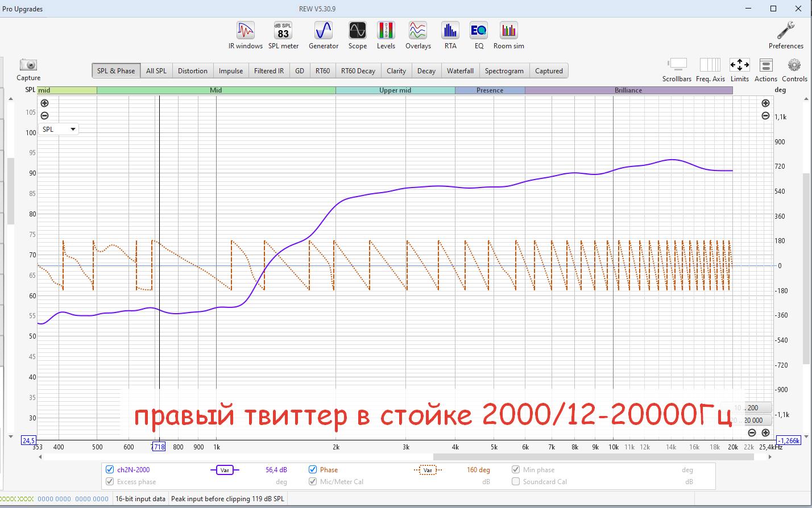Capture the graph with camera icon

click(28, 69)
